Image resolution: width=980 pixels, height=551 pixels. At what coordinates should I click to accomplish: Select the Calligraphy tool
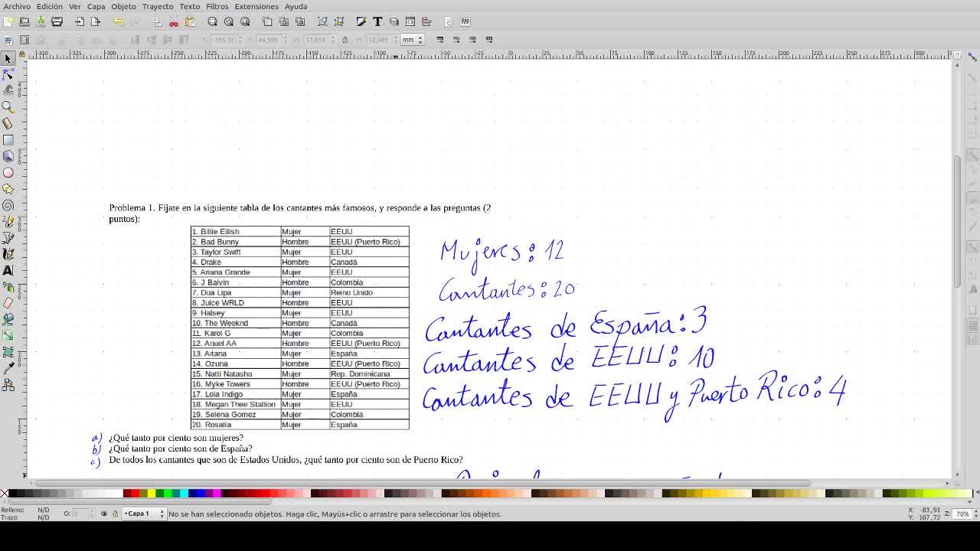[8, 254]
